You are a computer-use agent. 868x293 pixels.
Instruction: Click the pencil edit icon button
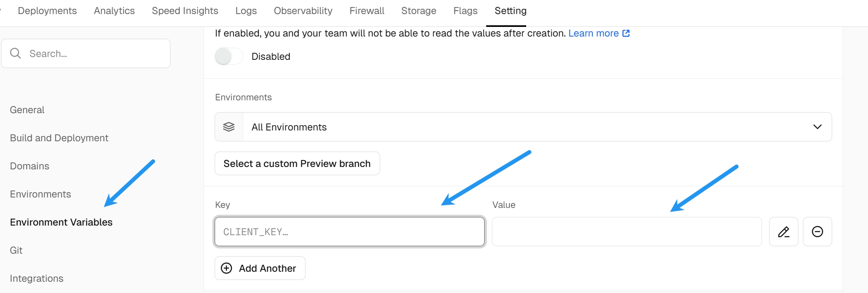tap(783, 232)
